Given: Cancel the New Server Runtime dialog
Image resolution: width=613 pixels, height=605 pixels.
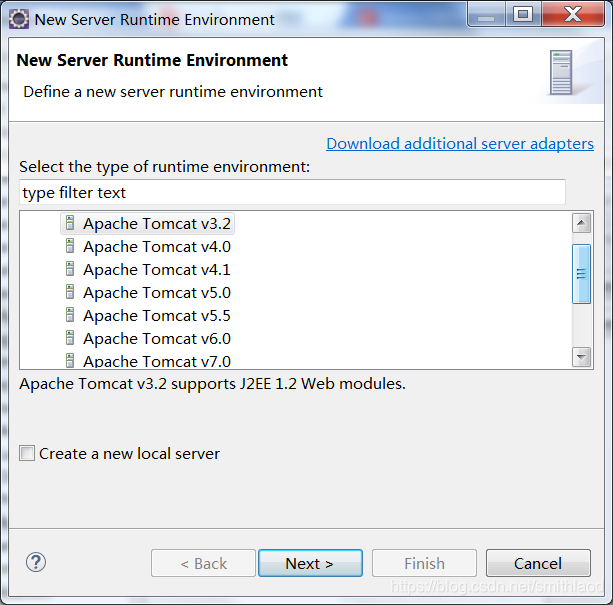Looking at the screenshot, I should click(x=538, y=563).
